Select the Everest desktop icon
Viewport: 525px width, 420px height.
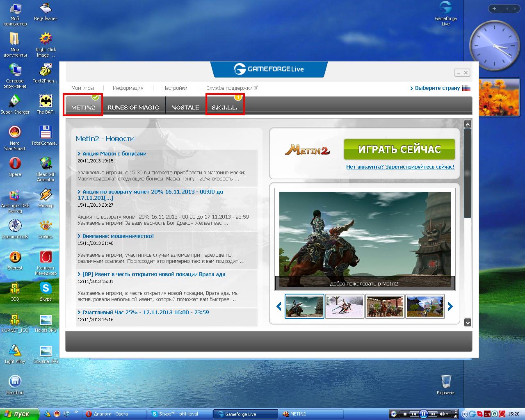point(15,261)
